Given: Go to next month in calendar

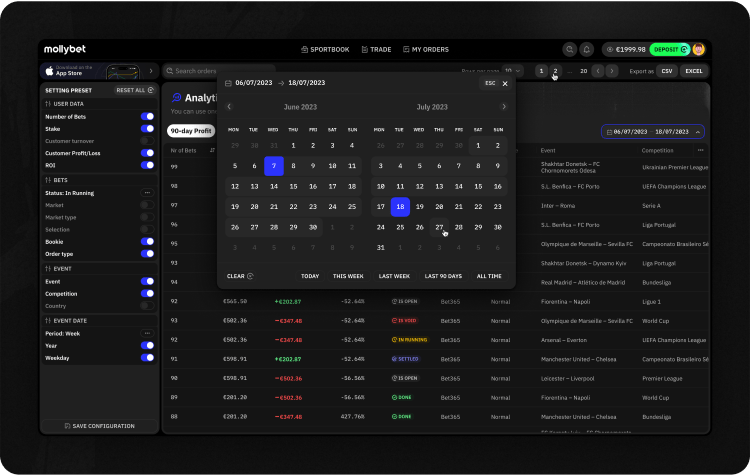Looking at the screenshot, I should (x=504, y=106).
